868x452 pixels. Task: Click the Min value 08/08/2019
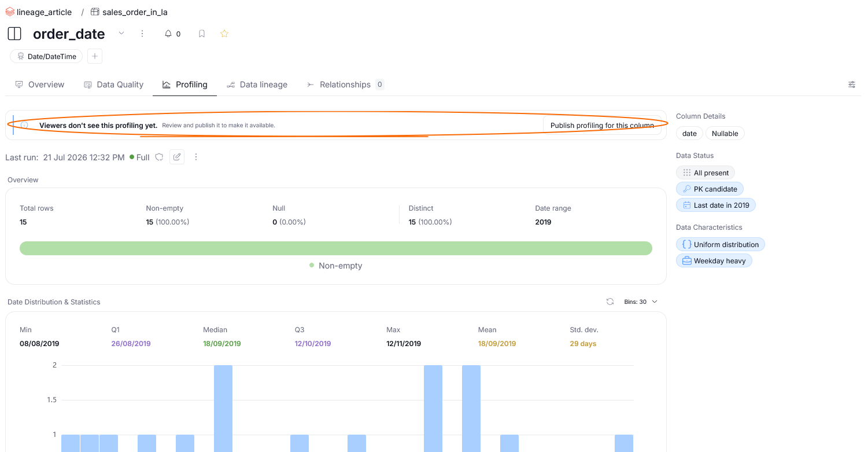(x=39, y=344)
